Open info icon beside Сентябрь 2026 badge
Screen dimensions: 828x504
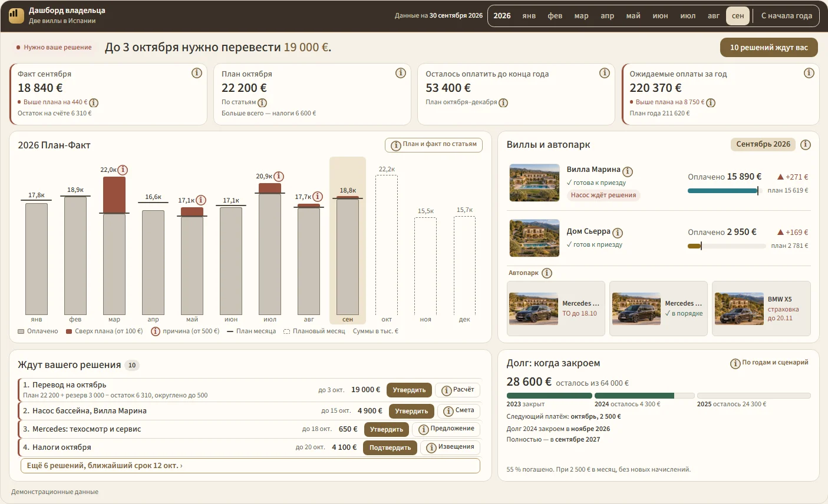[x=806, y=144]
